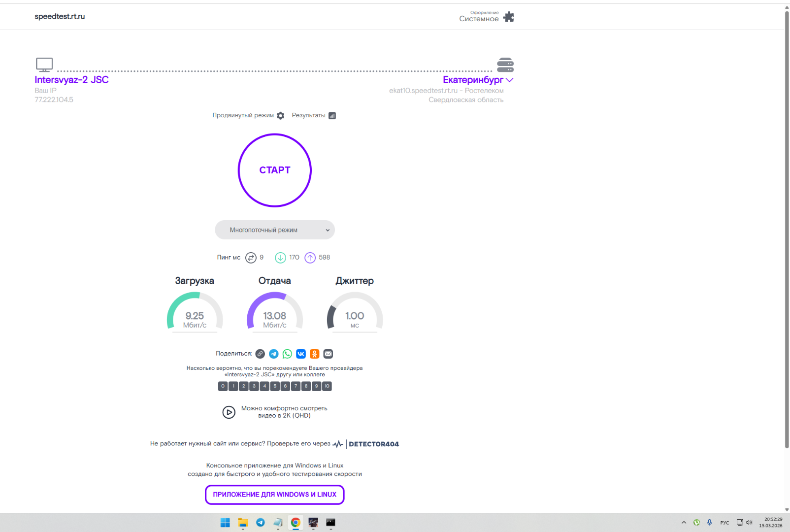790x532 pixels.
Task: Rate the provider 0 on recommendation scale
Action: 223,386
